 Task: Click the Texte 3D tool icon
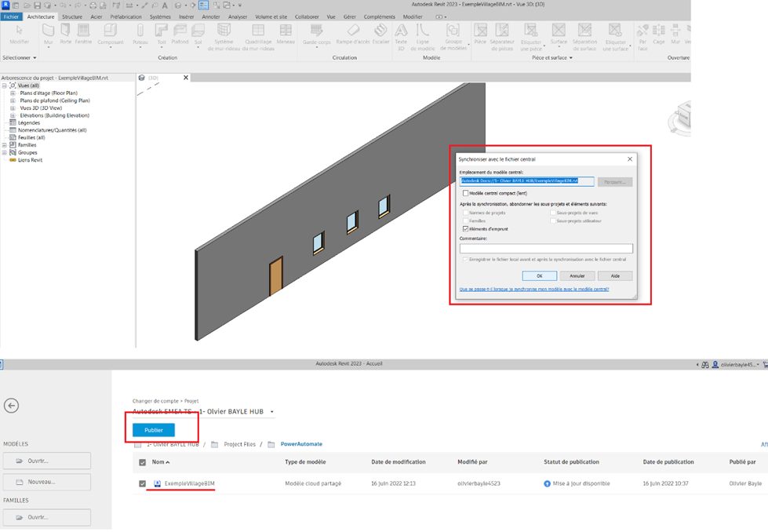[x=401, y=31]
